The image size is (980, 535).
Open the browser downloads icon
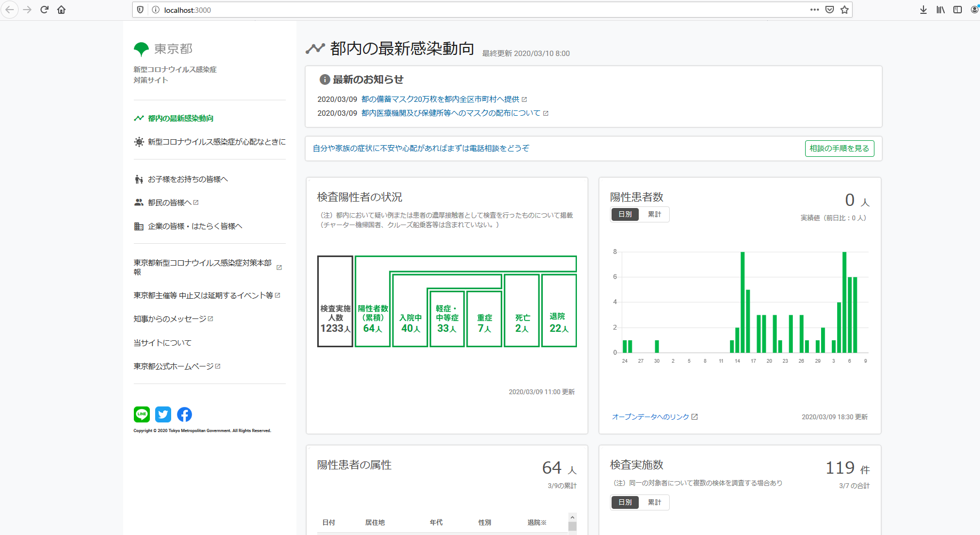point(923,10)
